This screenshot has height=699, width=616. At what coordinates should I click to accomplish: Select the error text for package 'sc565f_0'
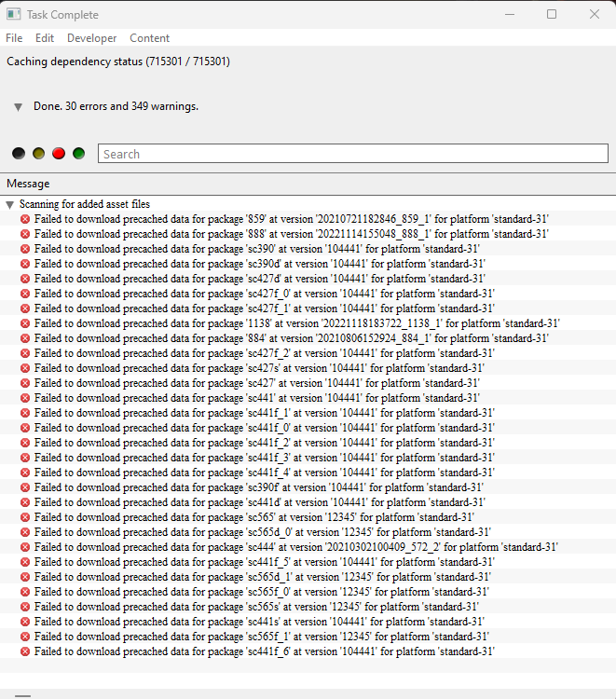[262, 592]
